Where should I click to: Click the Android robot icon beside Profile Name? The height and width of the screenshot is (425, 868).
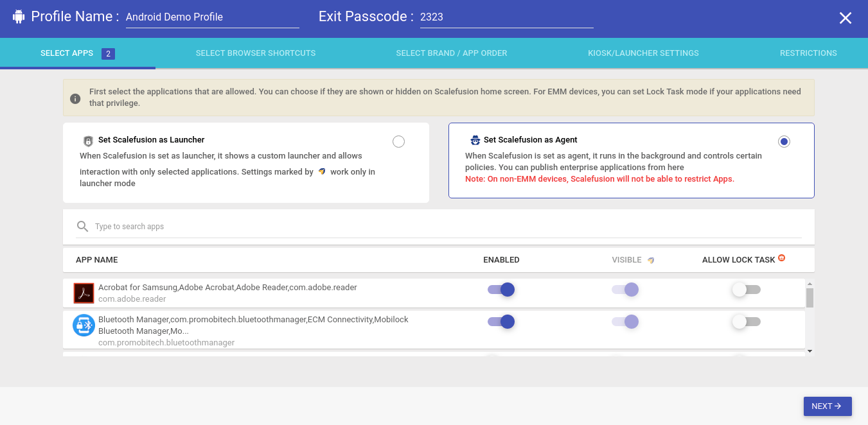[x=19, y=17]
